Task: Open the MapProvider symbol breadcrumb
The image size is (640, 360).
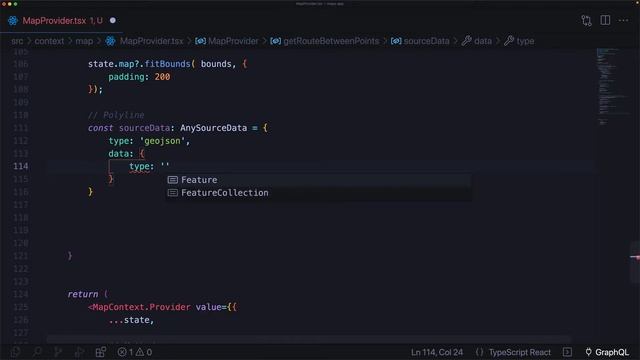Action: [x=233, y=41]
